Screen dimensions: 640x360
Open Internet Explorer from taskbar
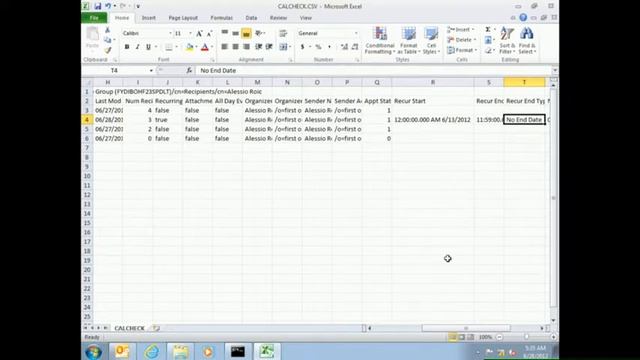(152, 351)
